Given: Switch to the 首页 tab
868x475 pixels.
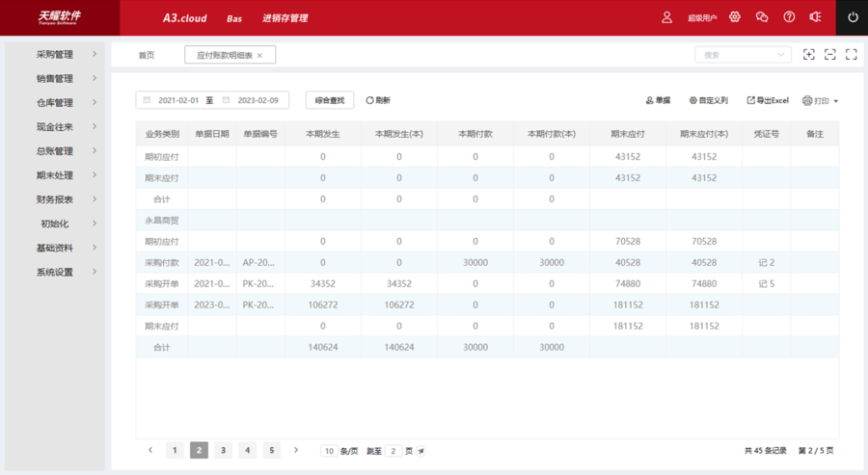Looking at the screenshot, I should click(146, 56).
